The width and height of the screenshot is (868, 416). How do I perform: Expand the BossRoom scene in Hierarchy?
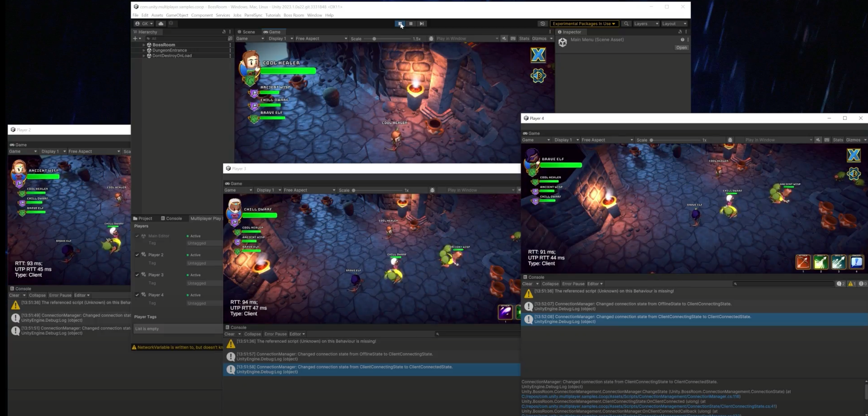(144, 45)
